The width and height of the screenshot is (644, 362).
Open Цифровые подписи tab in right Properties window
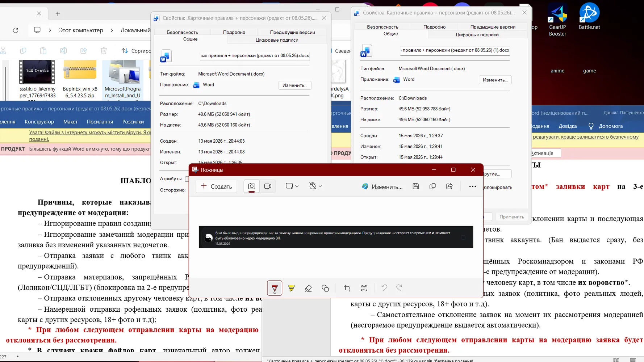point(477,34)
